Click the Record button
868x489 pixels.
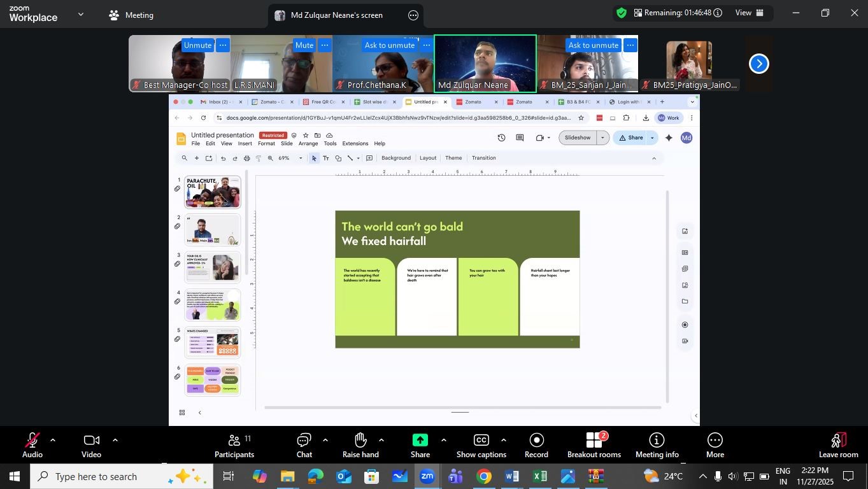pyautogui.click(x=536, y=444)
